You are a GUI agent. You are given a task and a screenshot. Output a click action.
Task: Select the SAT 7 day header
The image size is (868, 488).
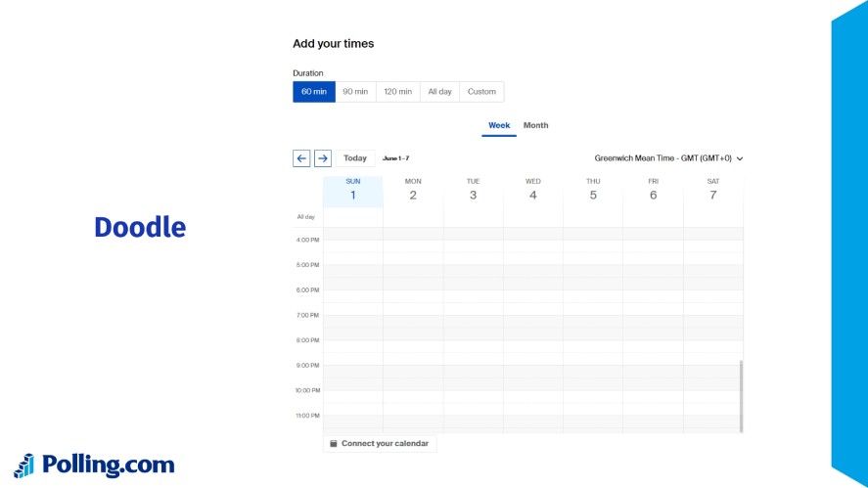coord(713,189)
